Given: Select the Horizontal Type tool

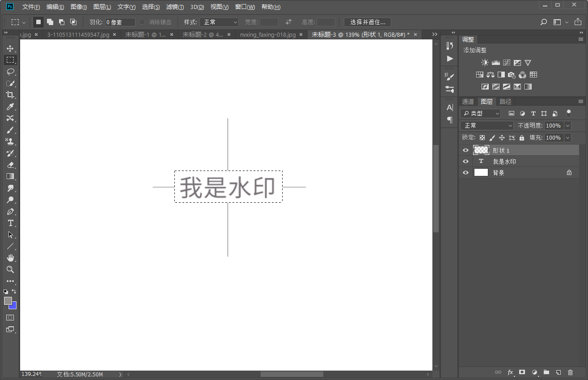Looking at the screenshot, I should [x=10, y=223].
